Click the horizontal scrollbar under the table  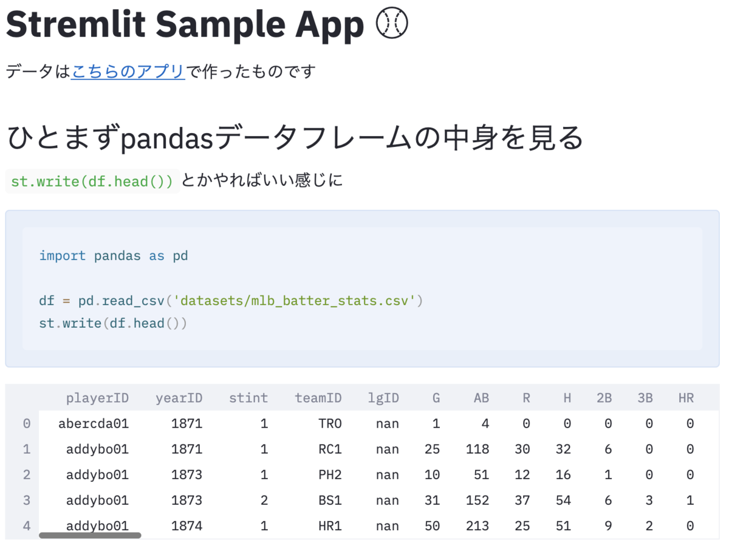pyautogui.click(x=90, y=536)
